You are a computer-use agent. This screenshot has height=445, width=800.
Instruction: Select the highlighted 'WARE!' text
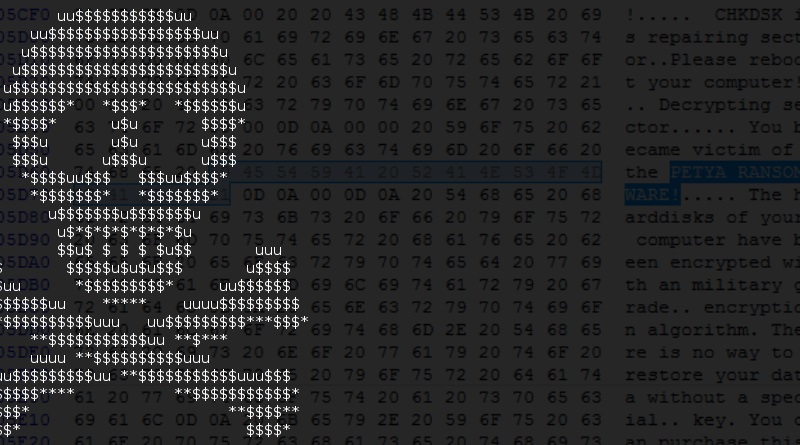coord(652,195)
